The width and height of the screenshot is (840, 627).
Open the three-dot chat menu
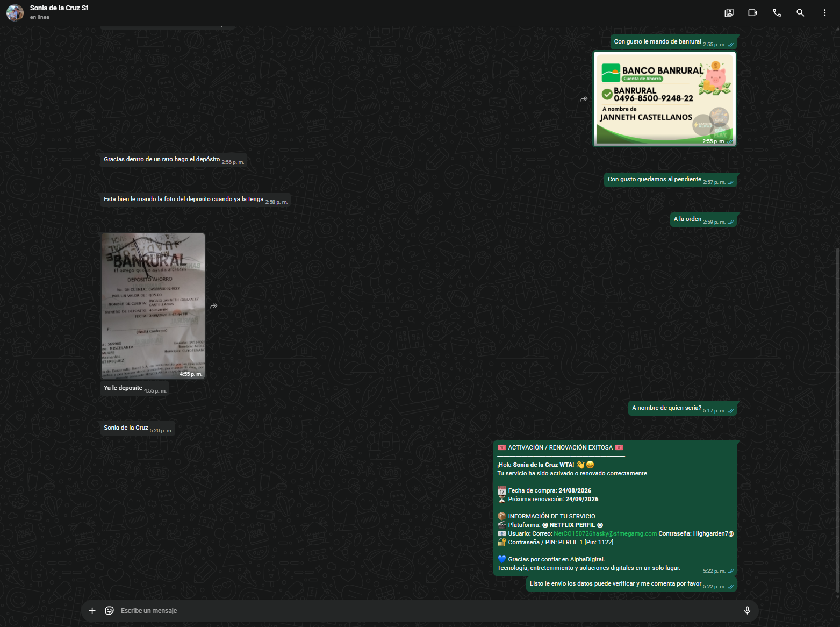(x=824, y=13)
